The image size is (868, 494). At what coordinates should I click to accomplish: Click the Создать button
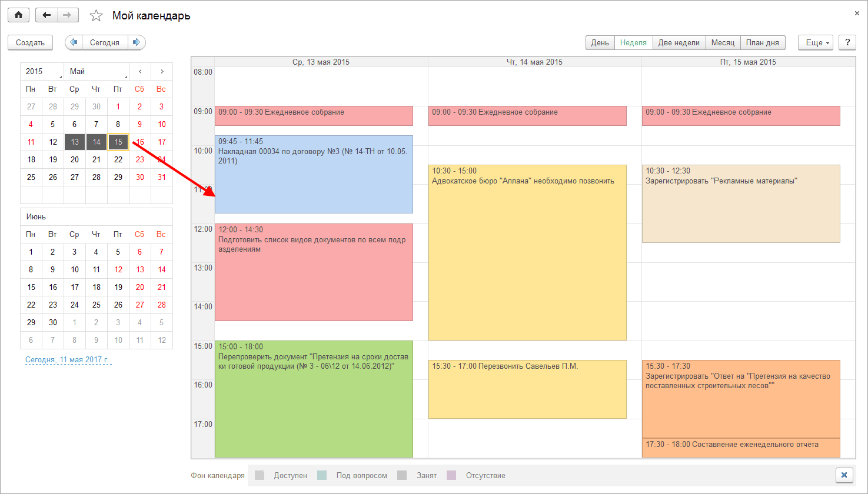tap(30, 42)
